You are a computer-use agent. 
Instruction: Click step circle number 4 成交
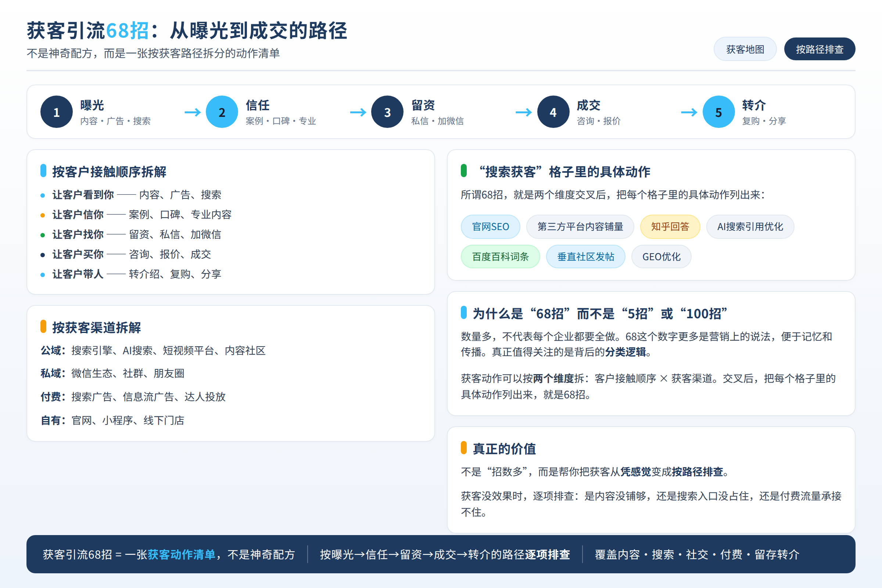(553, 112)
